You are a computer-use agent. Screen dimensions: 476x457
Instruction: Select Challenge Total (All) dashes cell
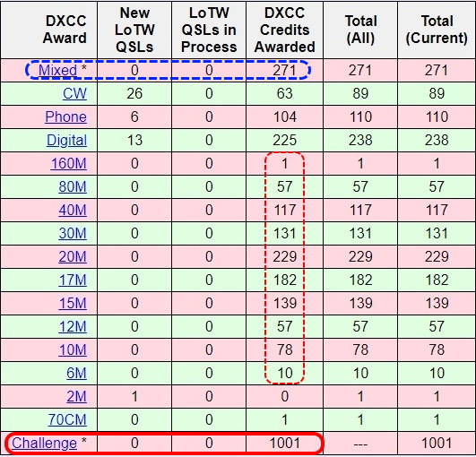coord(360,444)
